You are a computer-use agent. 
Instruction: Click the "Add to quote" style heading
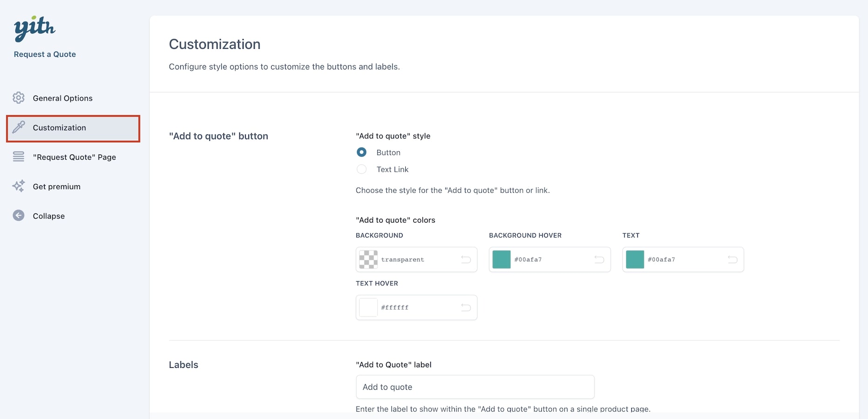point(393,136)
